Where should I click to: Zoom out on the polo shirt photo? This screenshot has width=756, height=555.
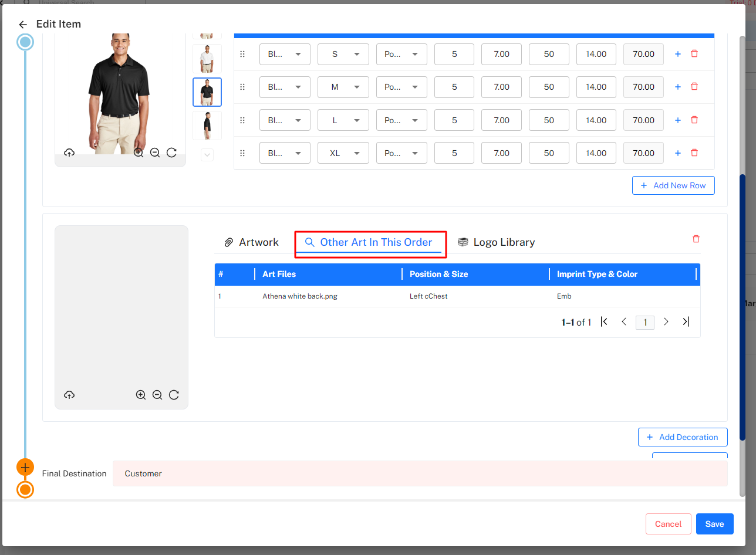(155, 153)
